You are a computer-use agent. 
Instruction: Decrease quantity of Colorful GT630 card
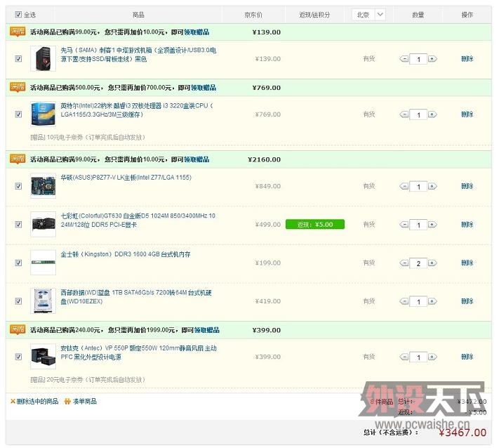[404, 225]
